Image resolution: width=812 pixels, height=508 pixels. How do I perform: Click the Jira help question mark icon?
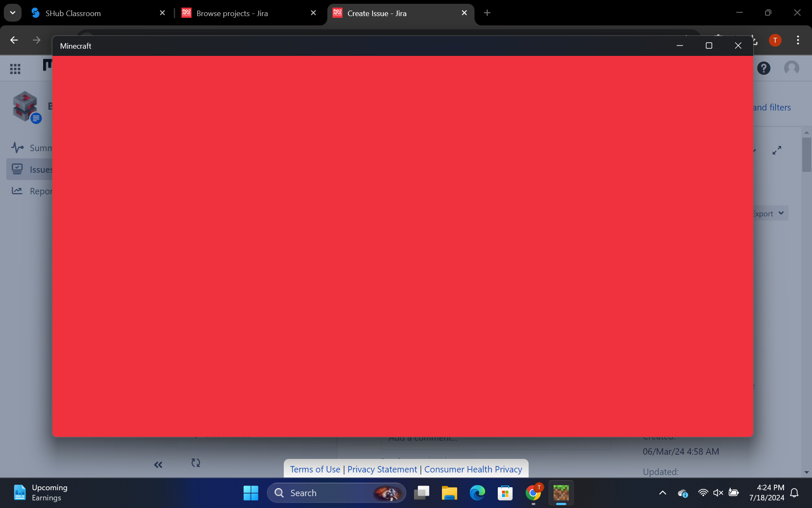[x=763, y=68]
